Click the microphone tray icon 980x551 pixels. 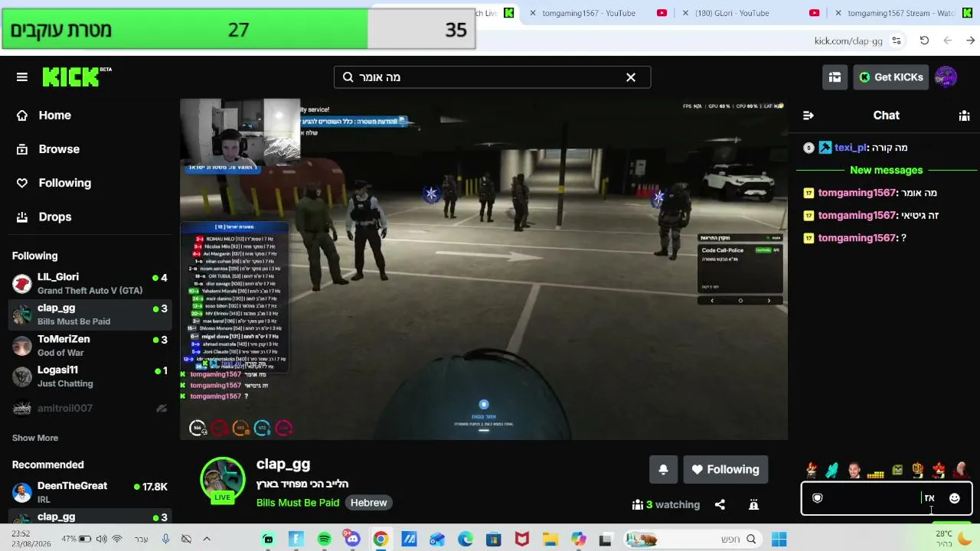[x=165, y=539]
